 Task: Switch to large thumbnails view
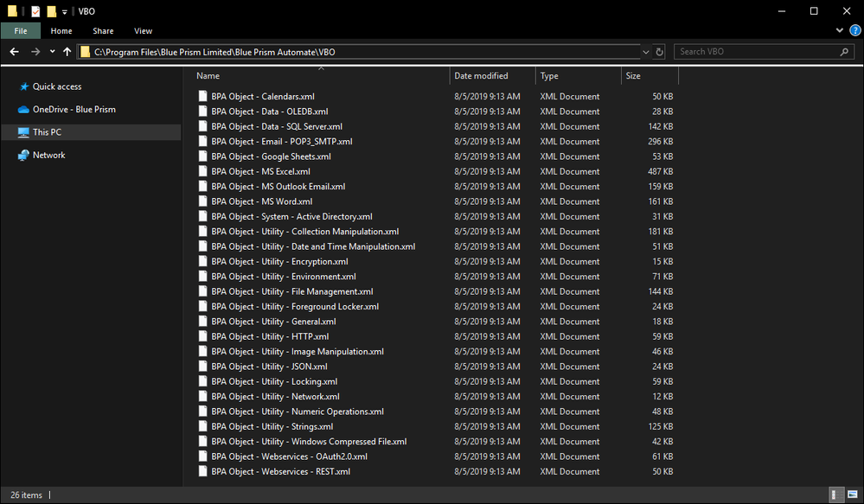(x=853, y=494)
